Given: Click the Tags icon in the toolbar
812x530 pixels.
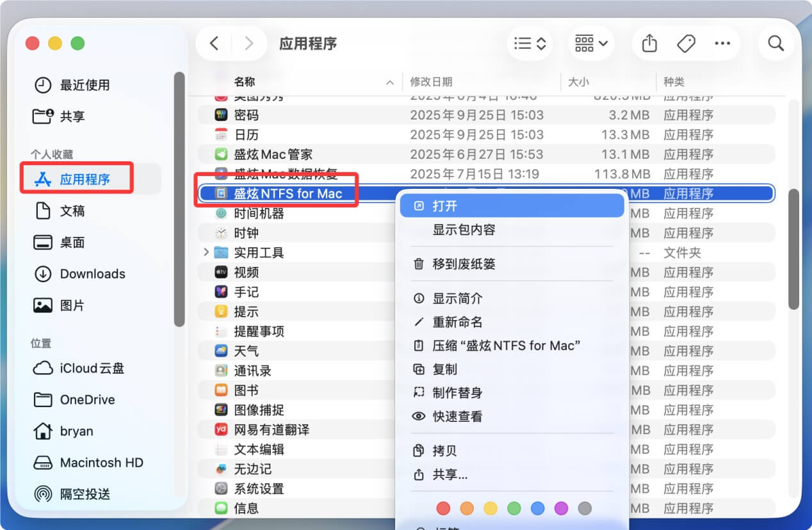Looking at the screenshot, I should (685, 44).
